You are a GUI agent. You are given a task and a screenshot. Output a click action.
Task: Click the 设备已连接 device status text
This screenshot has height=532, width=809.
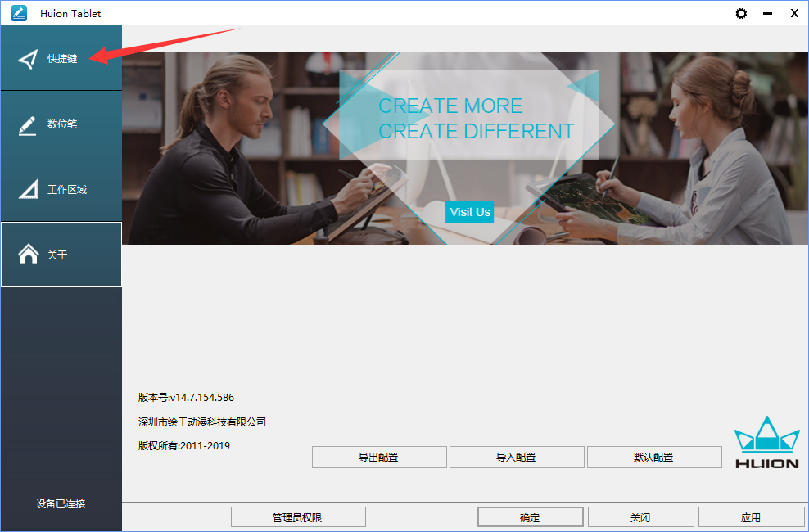pyautogui.click(x=61, y=504)
